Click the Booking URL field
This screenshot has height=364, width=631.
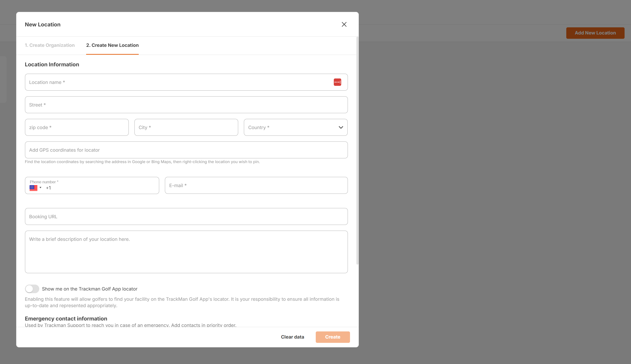[x=186, y=217]
